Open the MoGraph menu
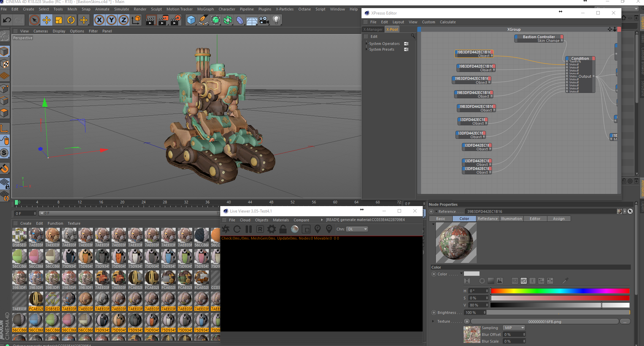 pyautogui.click(x=205, y=9)
